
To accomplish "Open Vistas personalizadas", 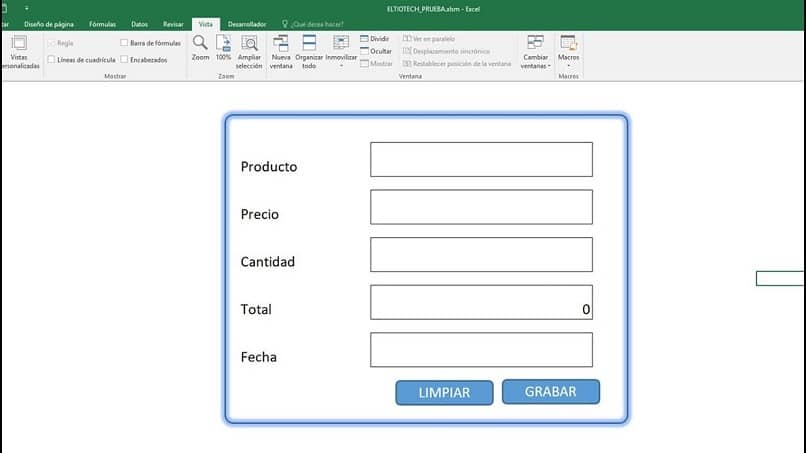I will [19, 52].
